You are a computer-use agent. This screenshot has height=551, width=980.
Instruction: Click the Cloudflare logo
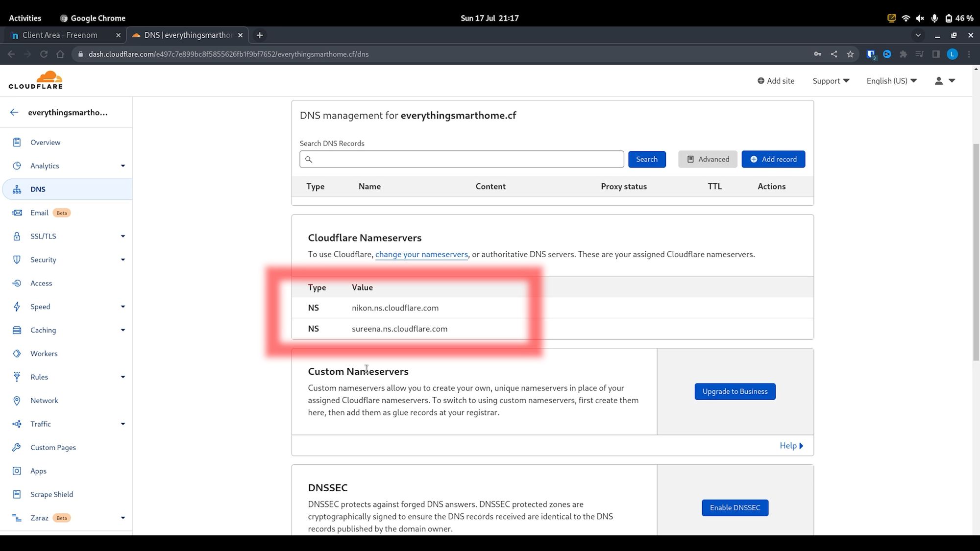pyautogui.click(x=36, y=80)
